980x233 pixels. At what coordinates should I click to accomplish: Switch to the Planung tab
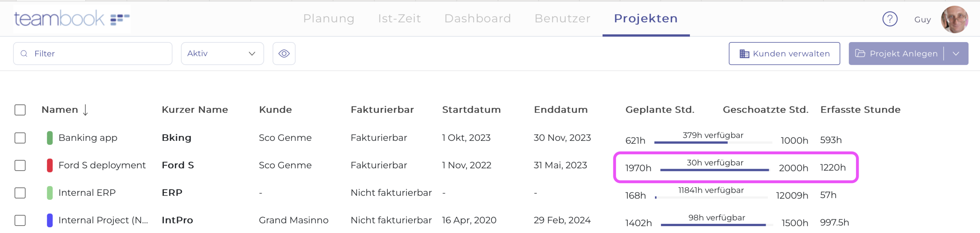(x=328, y=18)
